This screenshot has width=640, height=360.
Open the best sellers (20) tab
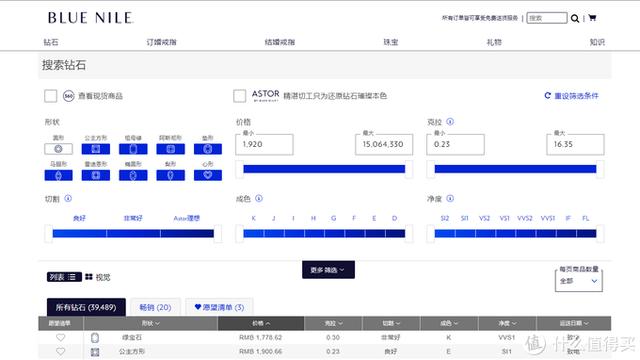(x=155, y=307)
